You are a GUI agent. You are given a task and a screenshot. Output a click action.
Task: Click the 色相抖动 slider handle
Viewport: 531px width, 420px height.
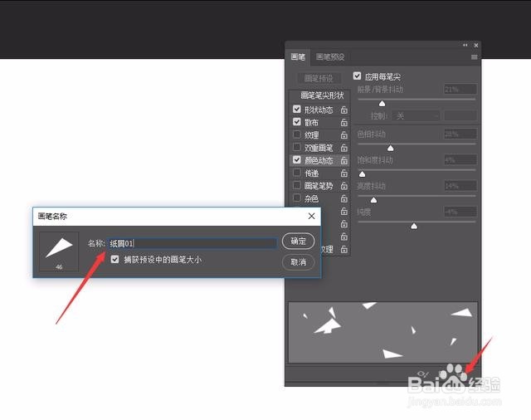390,148
